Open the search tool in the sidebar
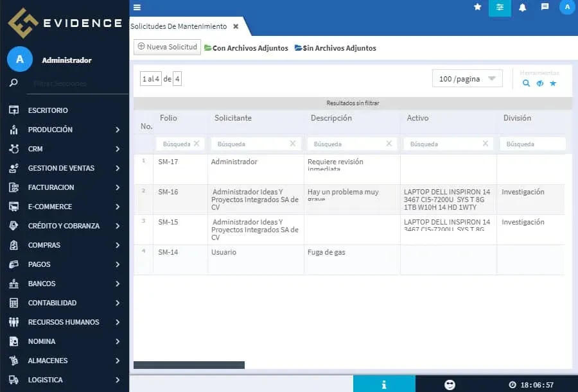 14,83
